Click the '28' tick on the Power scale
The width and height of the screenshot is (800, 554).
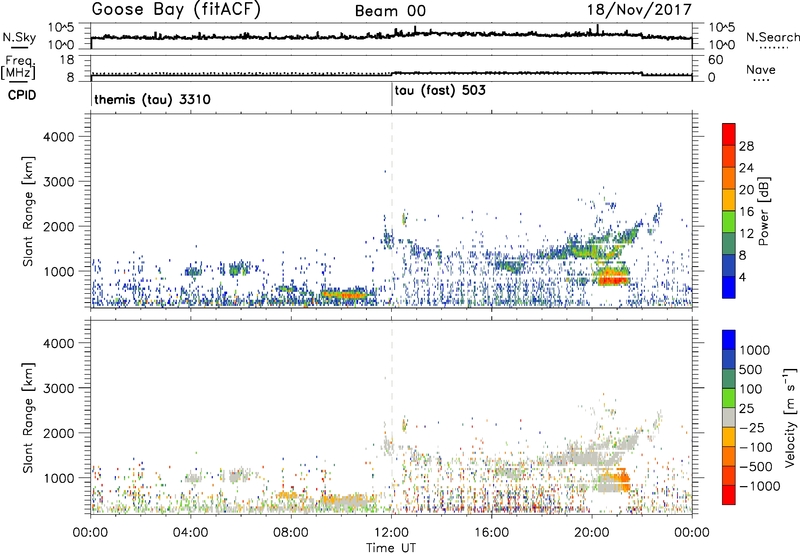(746, 146)
